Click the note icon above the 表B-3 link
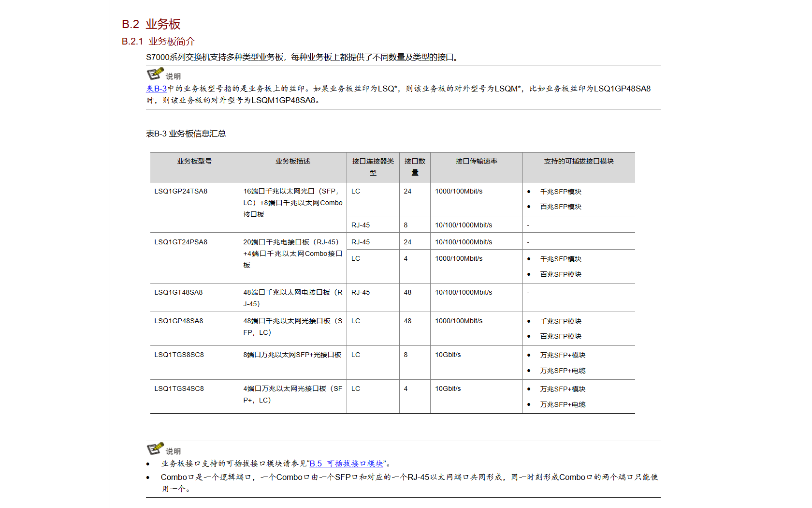 pos(155,74)
